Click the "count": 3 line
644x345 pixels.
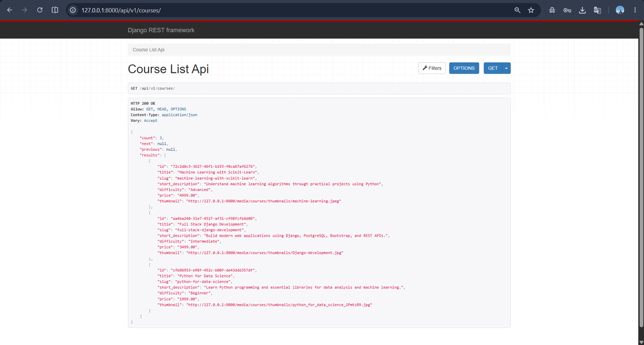pos(151,138)
